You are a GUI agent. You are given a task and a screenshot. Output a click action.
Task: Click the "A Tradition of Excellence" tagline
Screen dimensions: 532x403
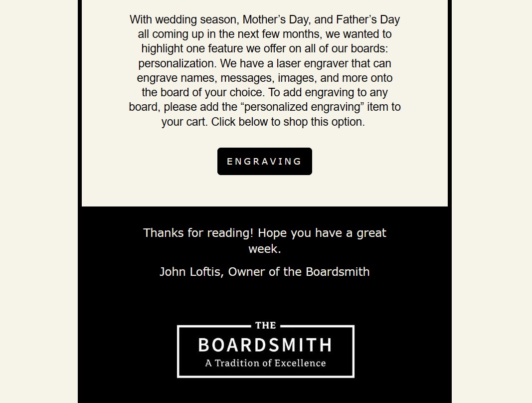click(x=265, y=363)
